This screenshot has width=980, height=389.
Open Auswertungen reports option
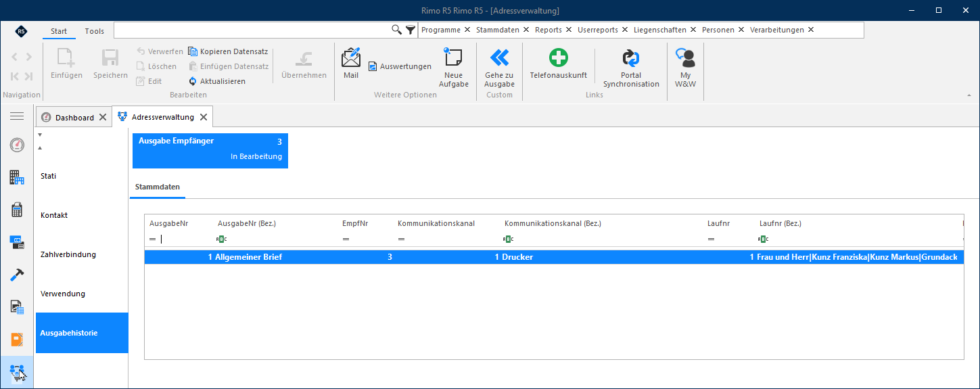[x=400, y=66]
